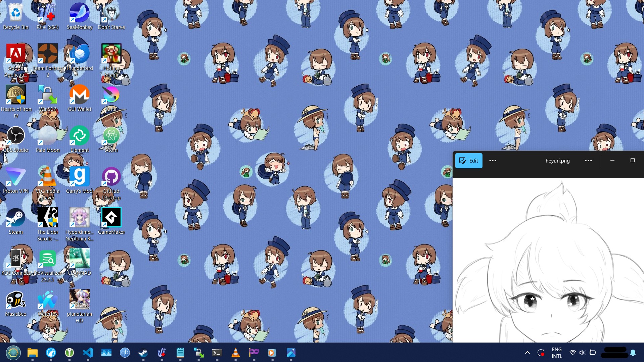The image size is (644, 362).
Task: Open the terminal from the taskbar
Action: click(x=217, y=353)
